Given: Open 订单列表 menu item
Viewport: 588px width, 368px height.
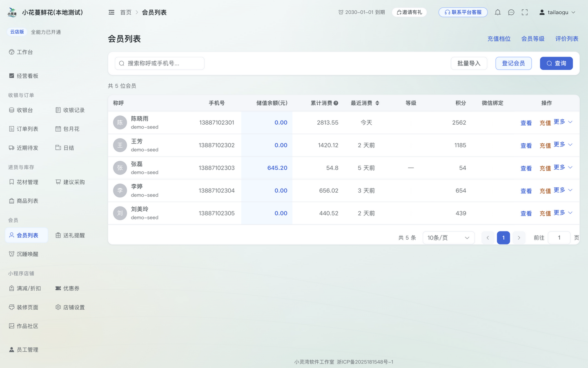Looking at the screenshot, I should pos(24,129).
